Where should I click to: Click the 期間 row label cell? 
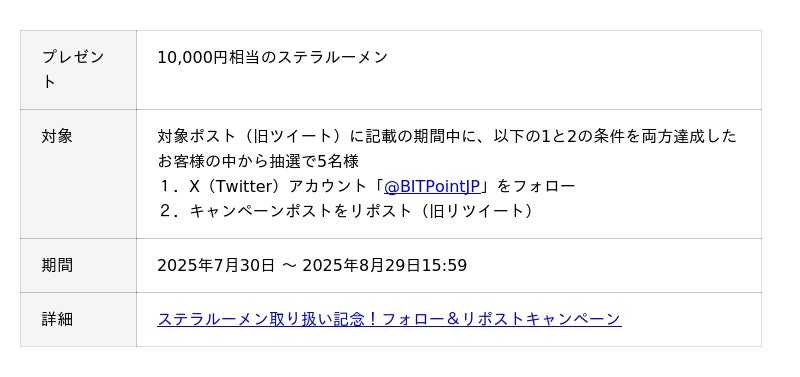79,265
